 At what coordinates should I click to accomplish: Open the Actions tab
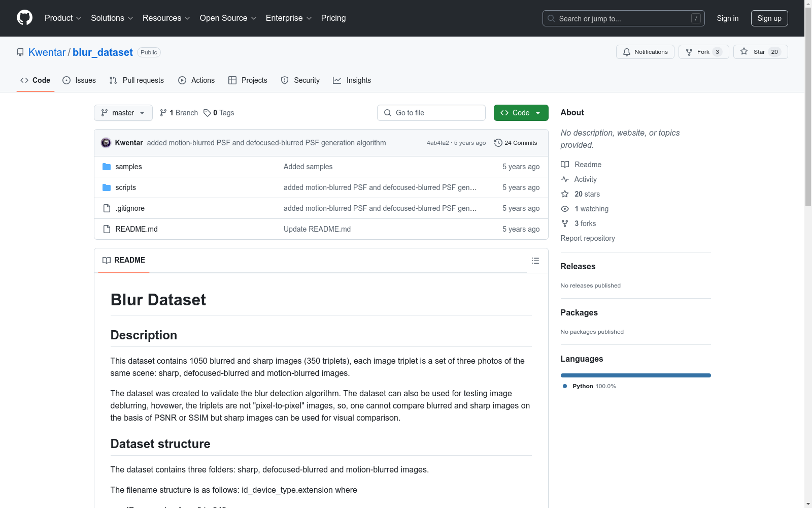tap(196, 80)
